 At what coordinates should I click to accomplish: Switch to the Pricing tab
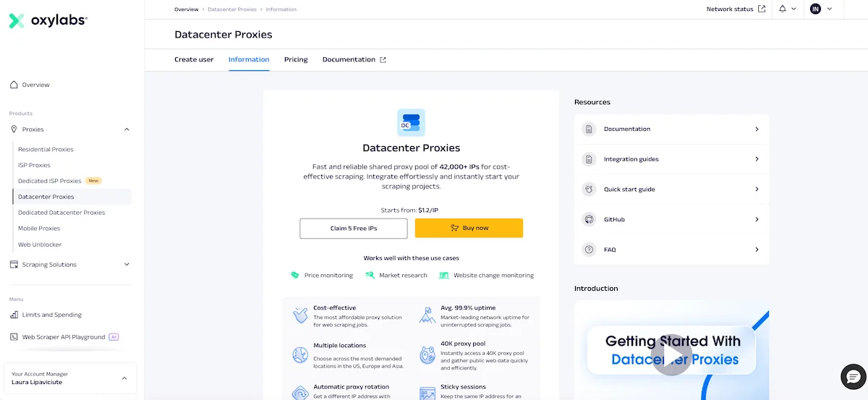[x=296, y=59]
